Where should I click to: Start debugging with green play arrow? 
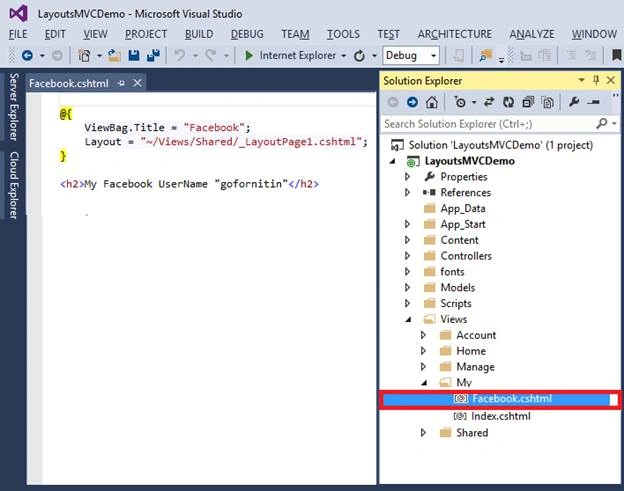pyautogui.click(x=249, y=55)
